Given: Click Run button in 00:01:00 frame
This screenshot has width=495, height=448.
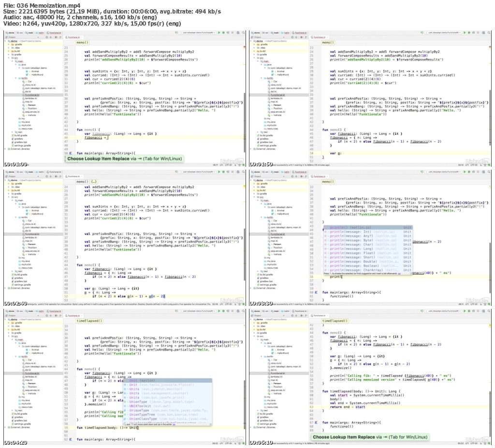Looking at the screenshot, I should [x=219, y=32].
